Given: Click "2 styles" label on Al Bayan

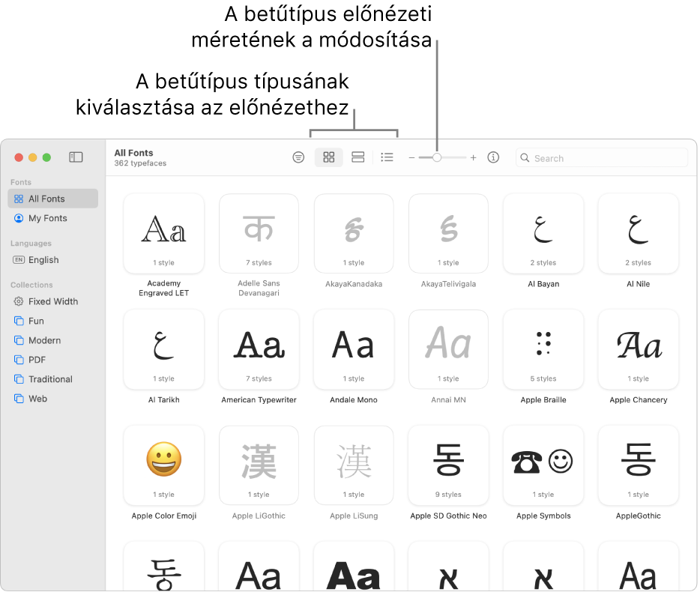Looking at the screenshot, I should pos(543,262).
